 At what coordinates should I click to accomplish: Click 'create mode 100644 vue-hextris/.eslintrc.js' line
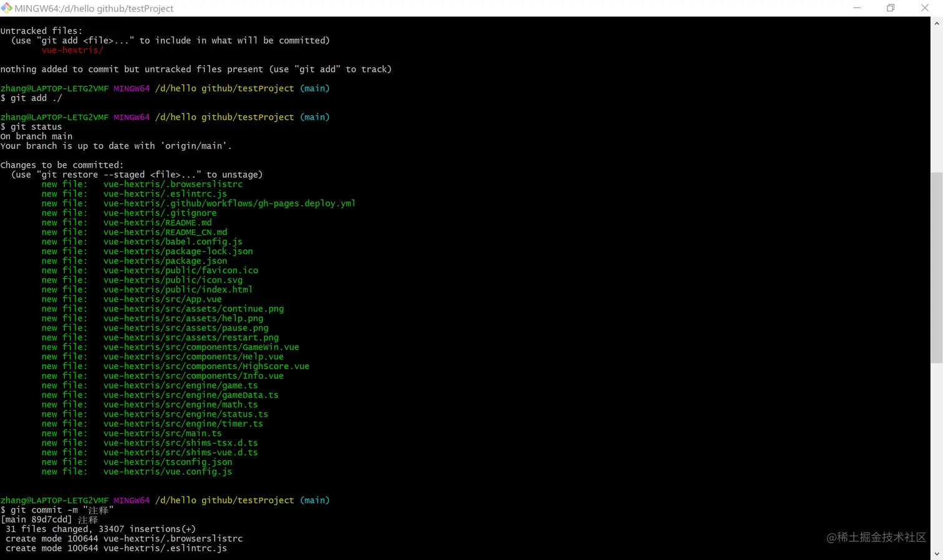tap(116, 548)
